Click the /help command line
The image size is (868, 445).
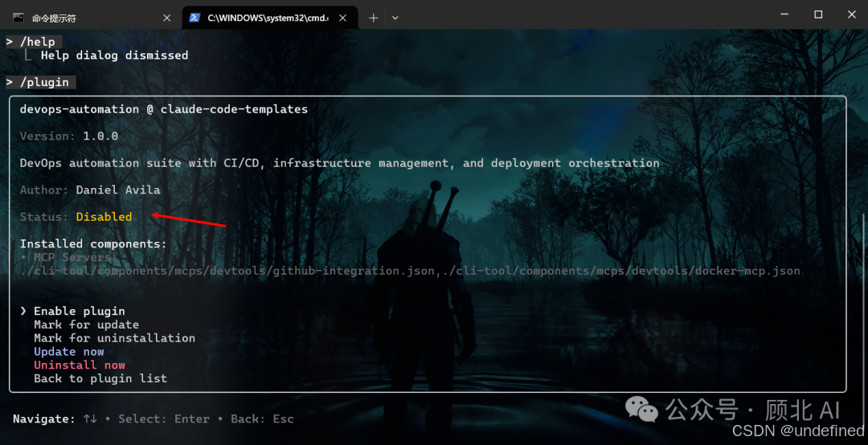(x=34, y=42)
